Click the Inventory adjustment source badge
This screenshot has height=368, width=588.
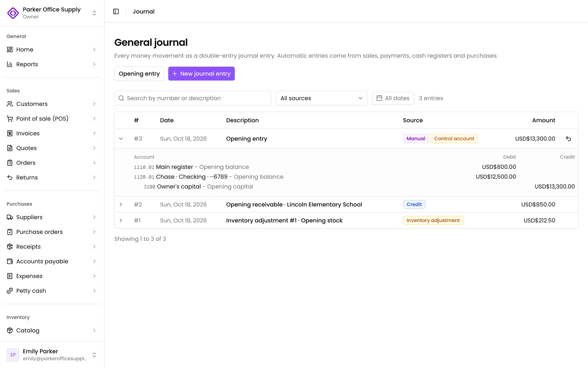coord(433,221)
